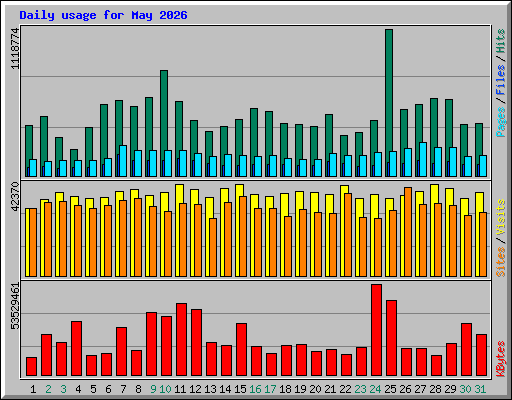Click the 'Daily usage for May 2026' title

click(x=103, y=15)
